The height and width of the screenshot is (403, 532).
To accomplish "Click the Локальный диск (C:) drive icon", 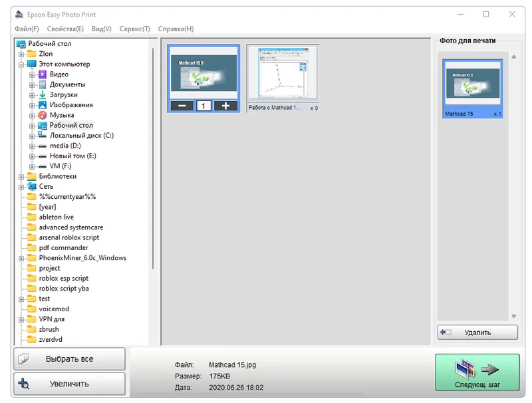I will pos(43,135).
